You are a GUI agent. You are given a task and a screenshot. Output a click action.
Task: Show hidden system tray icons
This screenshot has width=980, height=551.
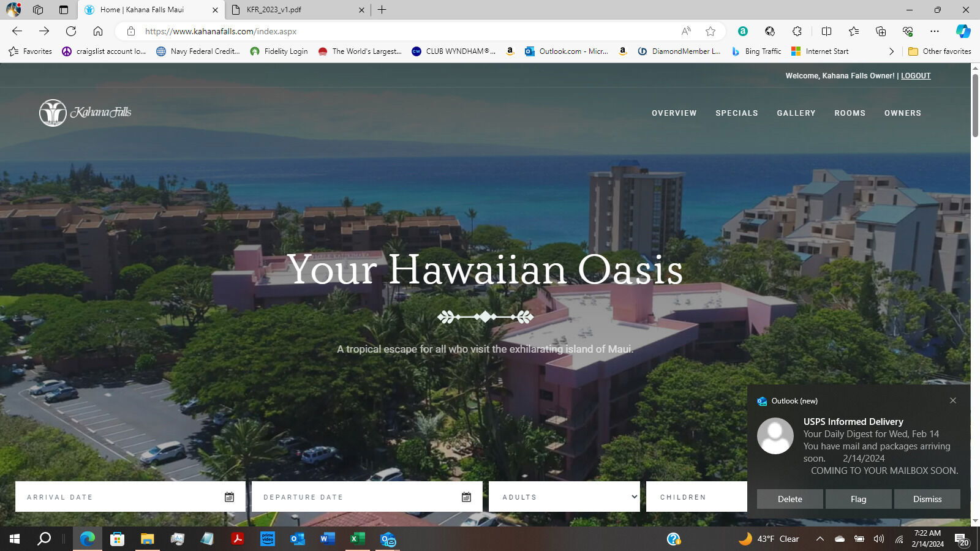pyautogui.click(x=820, y=539)
